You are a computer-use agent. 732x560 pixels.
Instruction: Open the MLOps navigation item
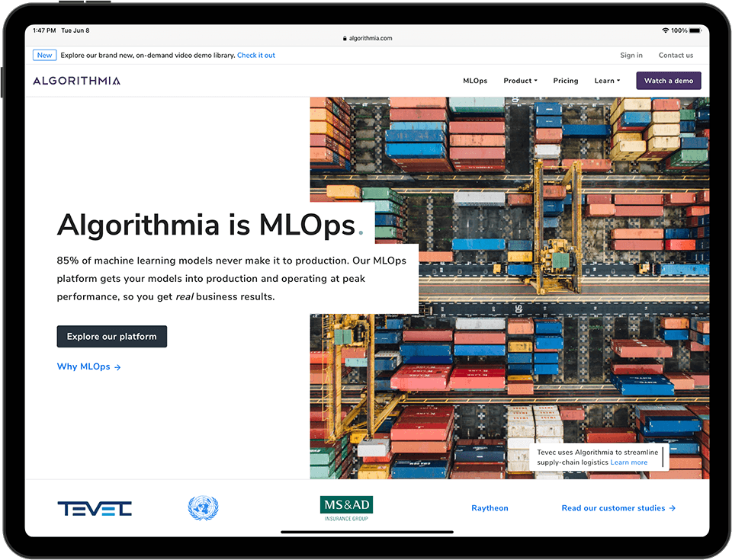click(475, 81)
